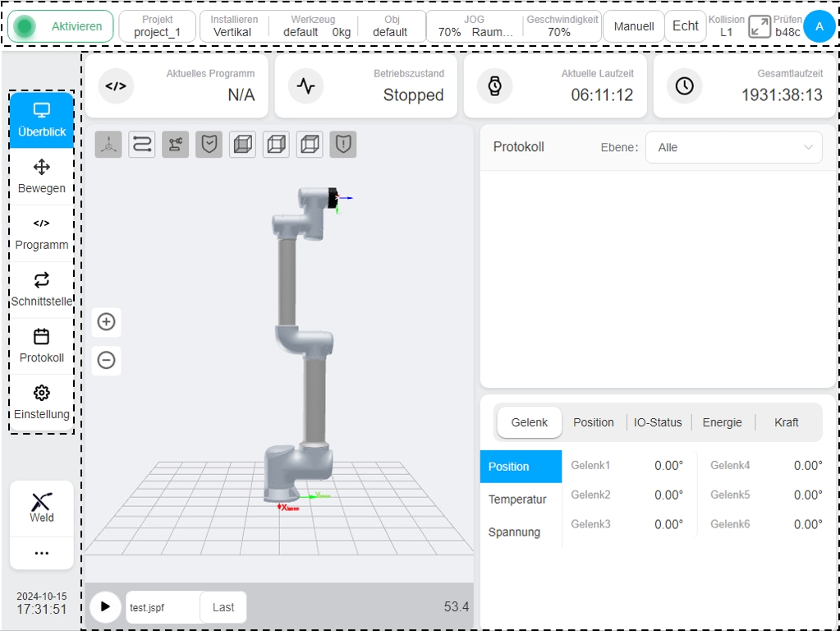Click the Betriebszustand activity pulse icon
Screen dimensions: 840x631
[306, 85]
